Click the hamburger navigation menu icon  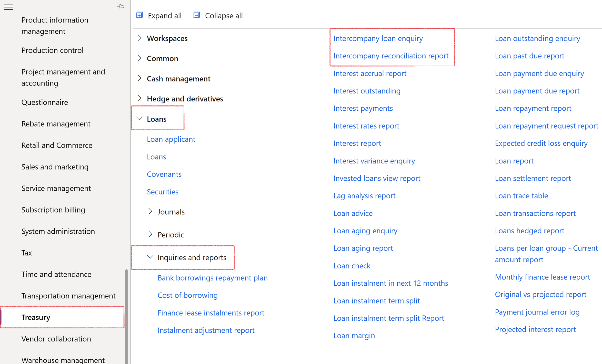click(8, 7)
